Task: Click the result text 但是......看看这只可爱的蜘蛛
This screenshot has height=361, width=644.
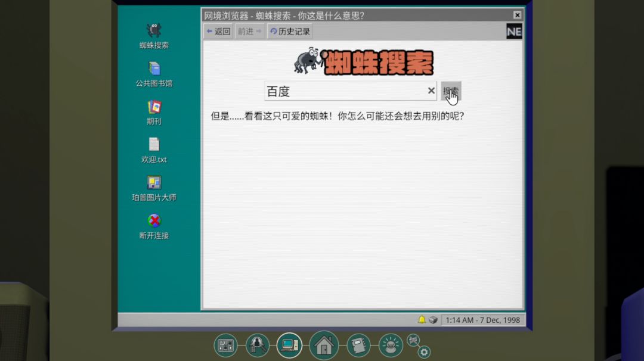Action: tap(270, 116)
